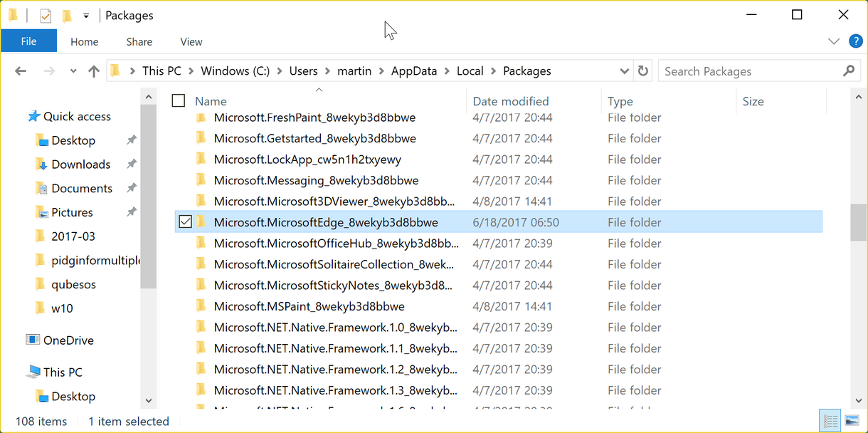Select This PC in the navigation pane

[x=63, y=372]
